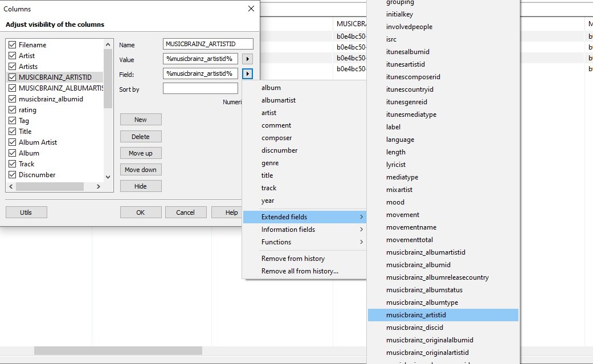The image size is (593, 364).
Task: Toggle the musicbrainz_albumid column checkbox
Action: click(x=12, y=99)
